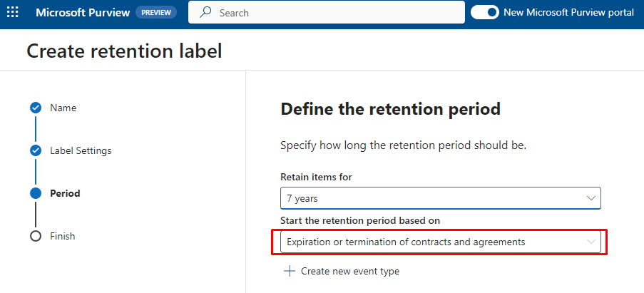Click the Name step checkmark icon
The width and height of the screenshot is (644, 293).
tap(36, 108)
